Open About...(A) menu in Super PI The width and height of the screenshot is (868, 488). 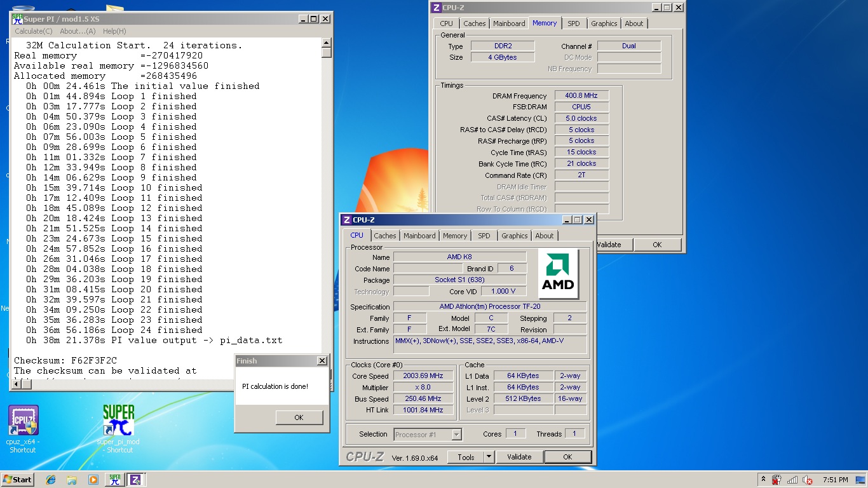coord(78,31)
